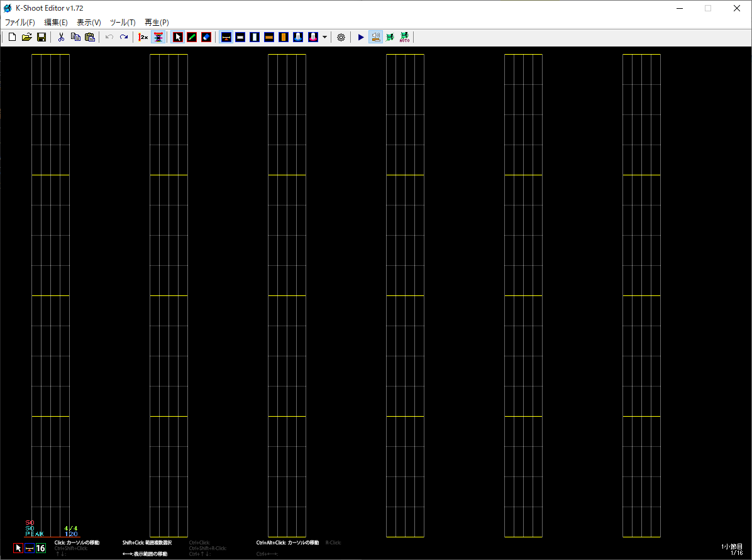Image resolution: width=752 pixels, height=560 pixels.
Task: Open the ツール(T) menu
Action: [123, 23]
